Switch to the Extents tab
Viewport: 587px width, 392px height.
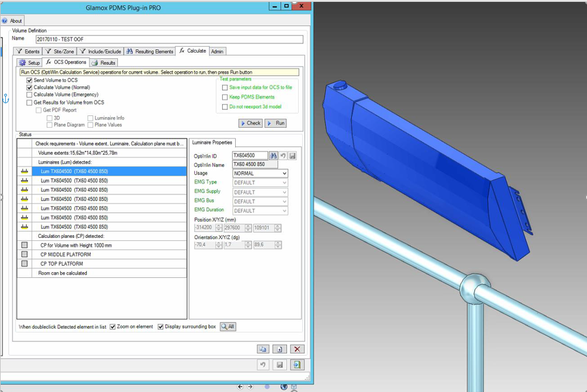(28, 51)
